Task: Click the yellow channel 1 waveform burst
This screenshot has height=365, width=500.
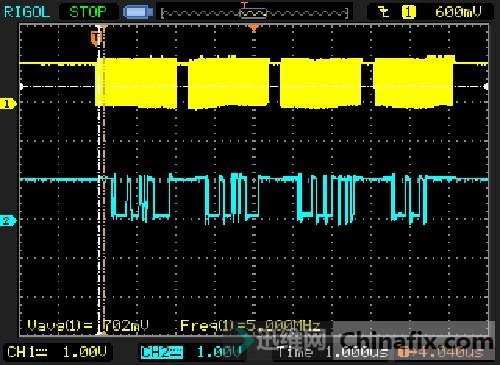Action: click(x=274, y=83)
